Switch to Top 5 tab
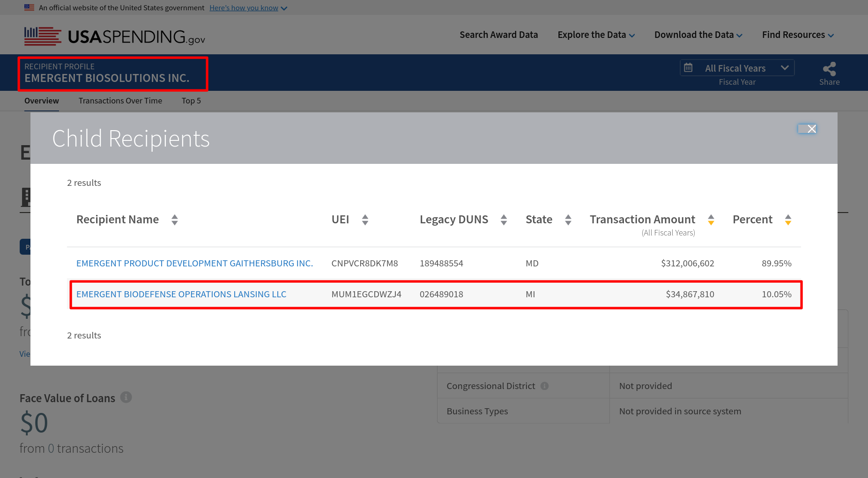This screenshot has width=868, height=478. coord(191,101)
